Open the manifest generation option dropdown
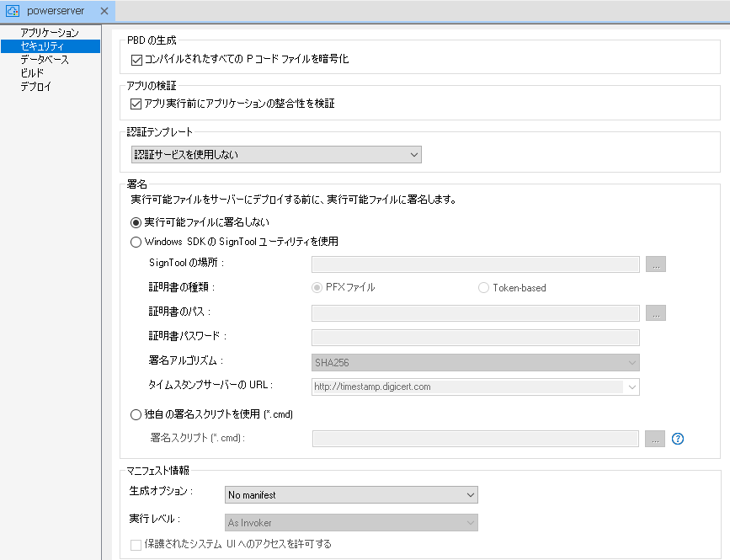730x560 pixels. (x=469, y=494)
